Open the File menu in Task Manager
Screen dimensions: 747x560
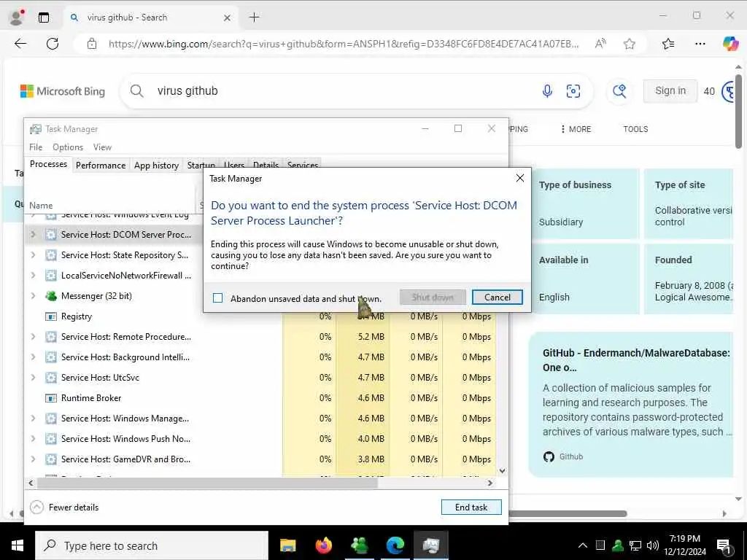[x=36, y=147]
